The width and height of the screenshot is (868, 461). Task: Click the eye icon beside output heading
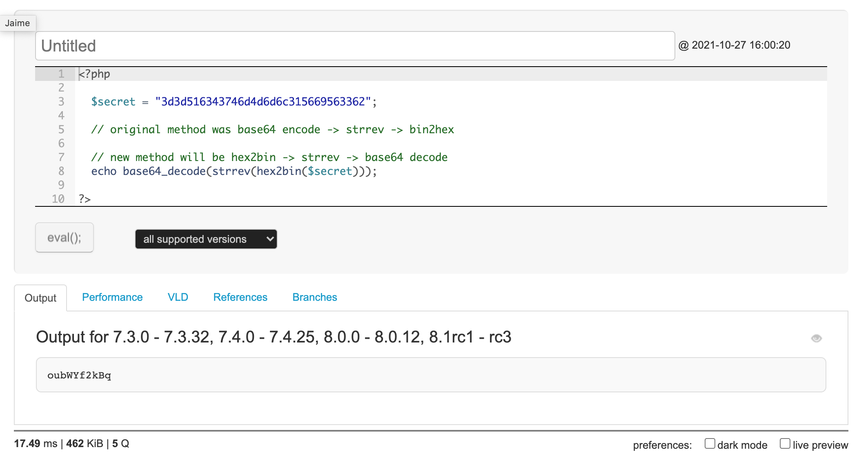tap(816, 338)
